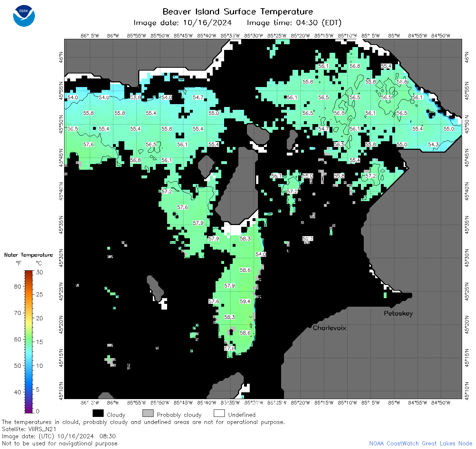Click the gray Probably cloudy legend swatch
The width and height of the screenshot is (476, 449).
pos(148,413)
